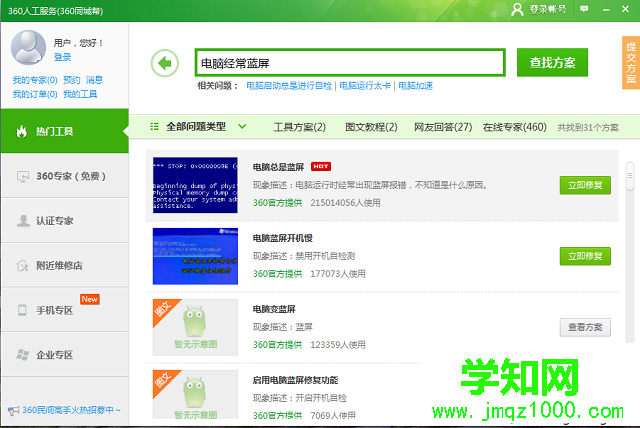Screen dimensions: 640x428
Task: Open the 启用电脑蓝屏修复功能 placeholder thumbnail
Action: pyautogui.click(x=195, y=395)
